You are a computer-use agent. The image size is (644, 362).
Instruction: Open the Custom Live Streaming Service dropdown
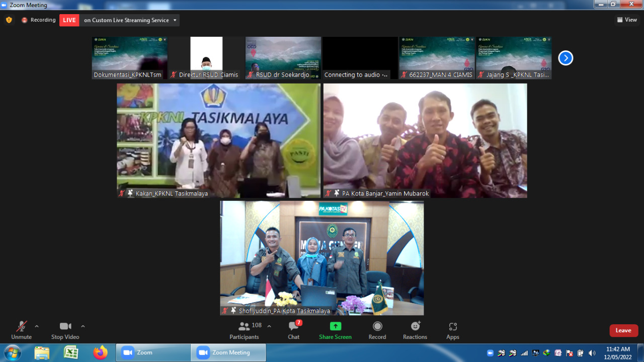click(130, 20)
